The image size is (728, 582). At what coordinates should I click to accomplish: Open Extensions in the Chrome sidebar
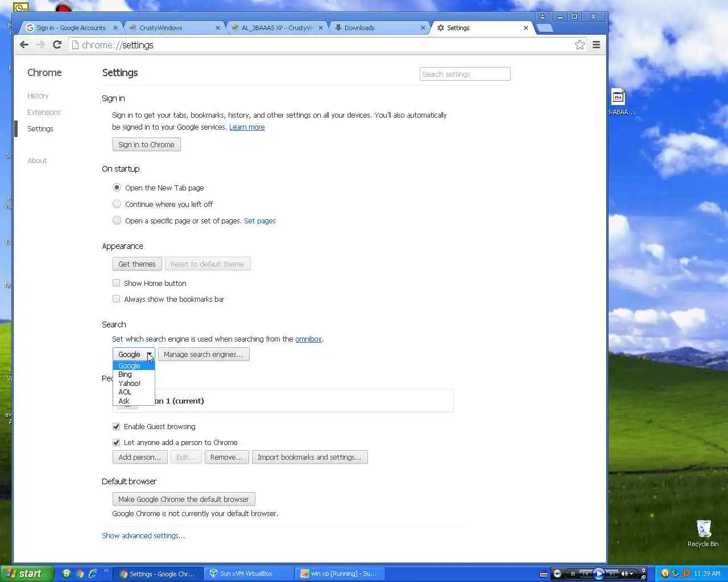point(44,112)
